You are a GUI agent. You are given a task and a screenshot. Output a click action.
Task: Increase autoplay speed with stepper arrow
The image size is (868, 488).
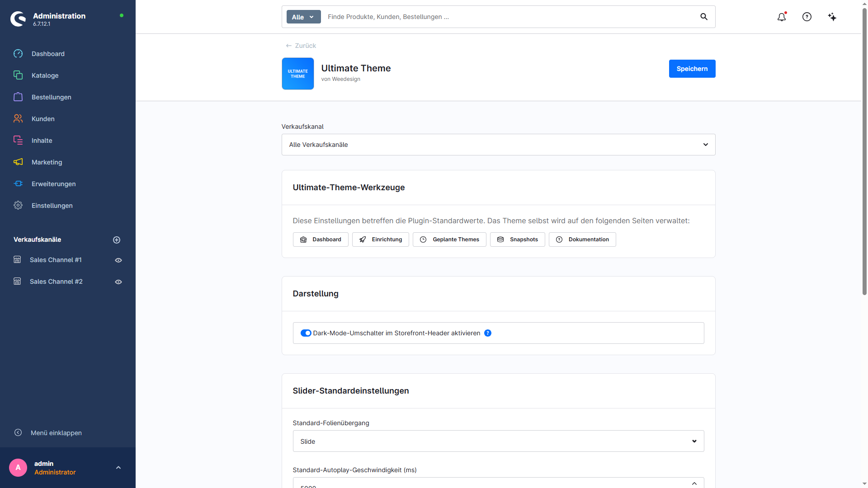(694, 483)
